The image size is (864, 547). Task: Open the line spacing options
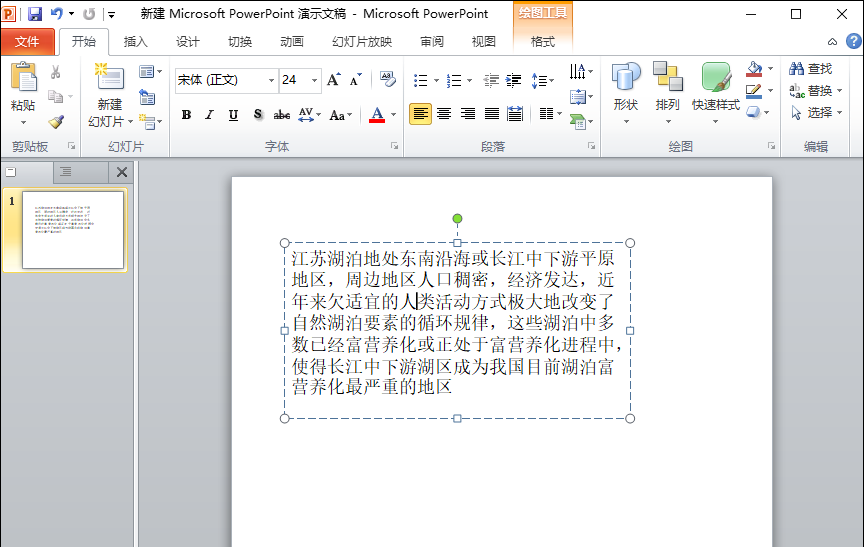pos(542,81)
